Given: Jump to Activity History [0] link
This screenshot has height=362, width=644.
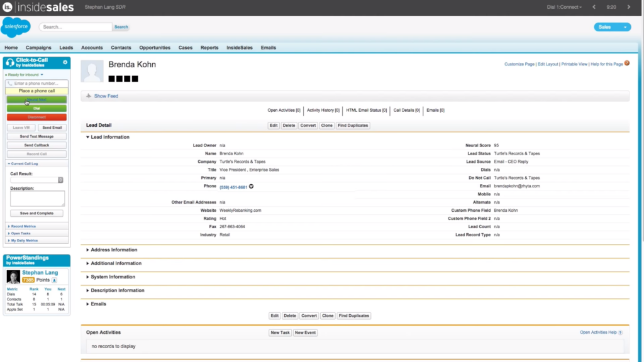Looking at the screenshot, I should (323, 110).
